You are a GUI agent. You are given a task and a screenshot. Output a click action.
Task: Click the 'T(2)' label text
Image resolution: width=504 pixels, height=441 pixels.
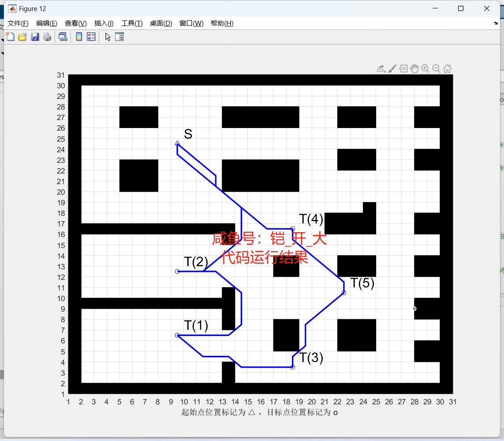pyautogui.click(x=196, y=262)
